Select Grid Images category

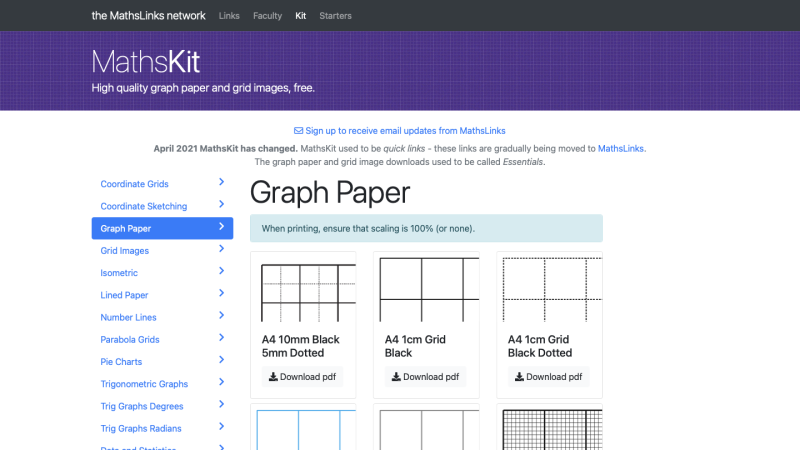coord(162,251)
